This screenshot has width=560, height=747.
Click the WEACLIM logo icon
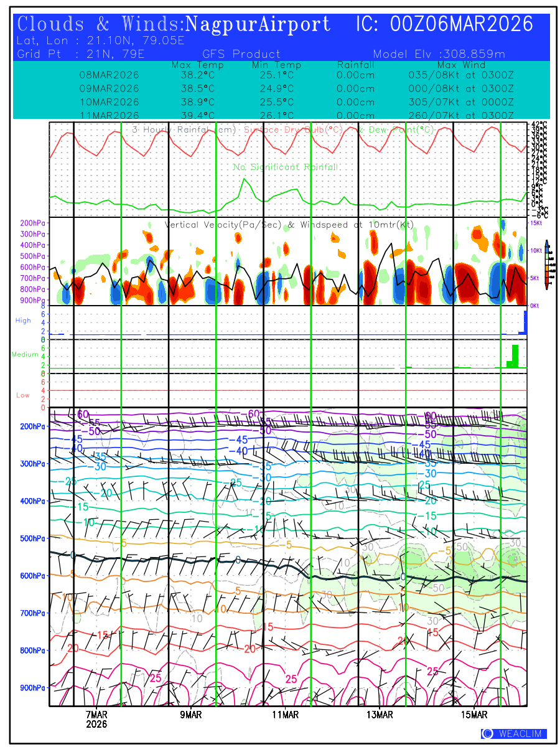point(487,734)
